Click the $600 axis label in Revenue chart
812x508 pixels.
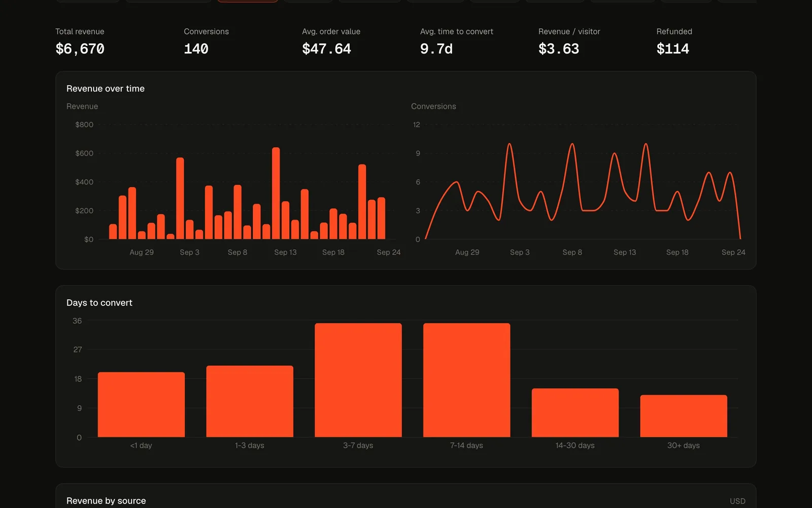(x=84, y=153)
